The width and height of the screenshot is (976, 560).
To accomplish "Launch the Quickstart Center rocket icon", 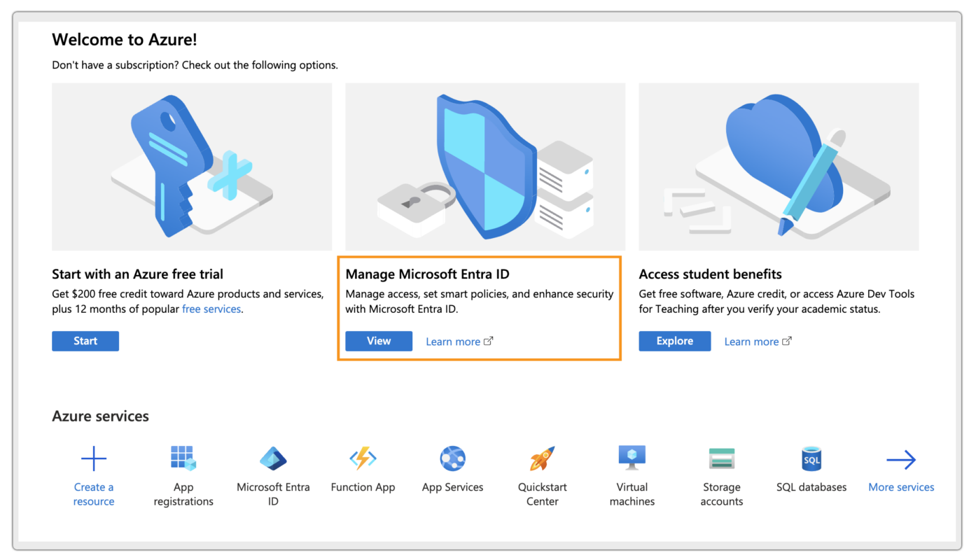I will 542,458.
